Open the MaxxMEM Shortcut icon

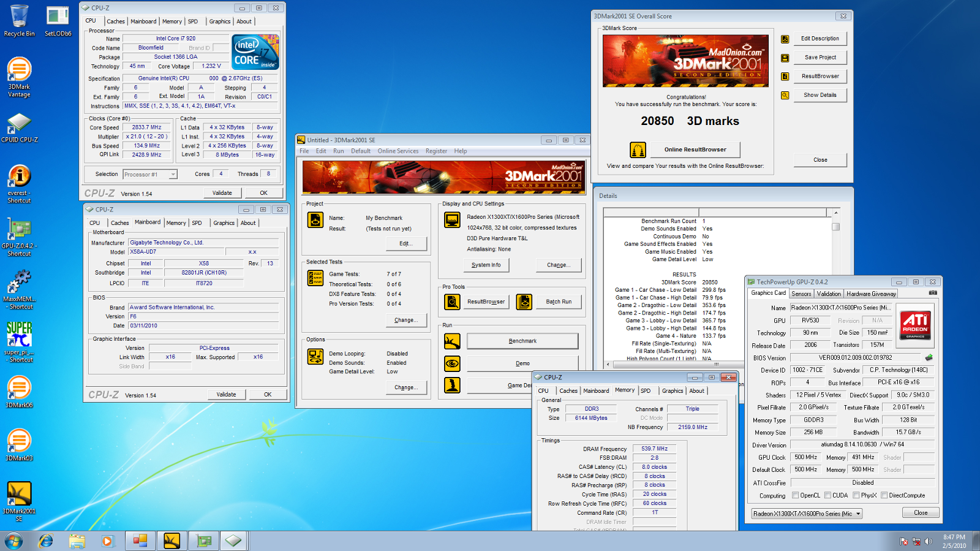[19, 290]
